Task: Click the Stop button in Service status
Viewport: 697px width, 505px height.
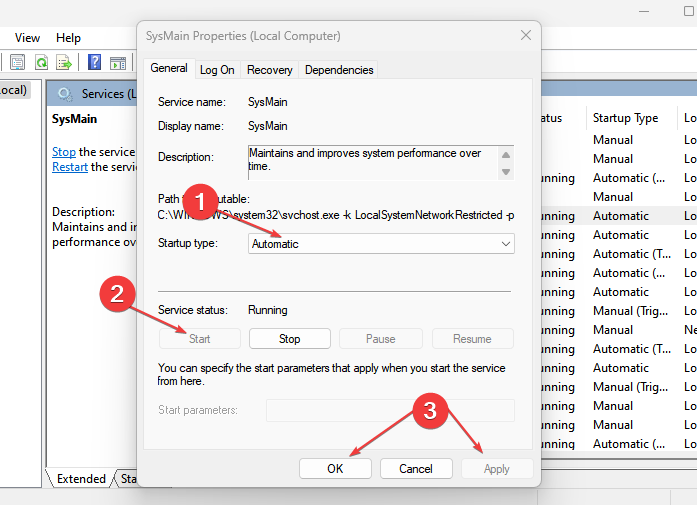Action: click(289, 339)
